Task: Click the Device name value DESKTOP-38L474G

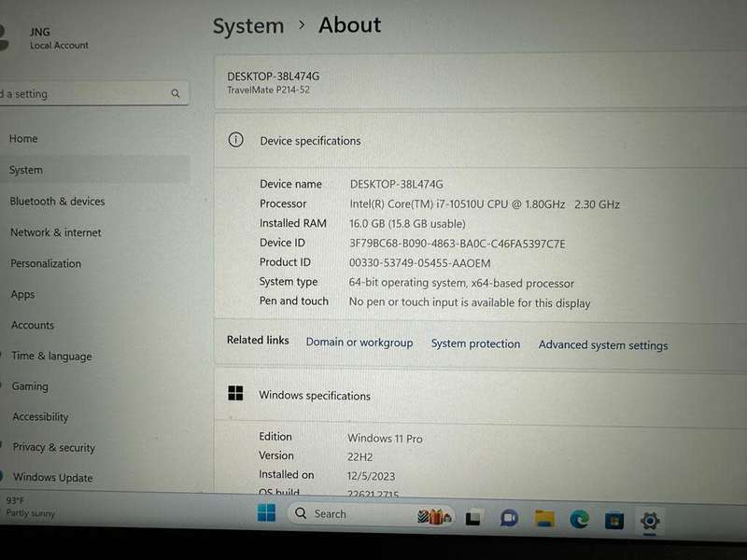Action: [x=396, y=184]
